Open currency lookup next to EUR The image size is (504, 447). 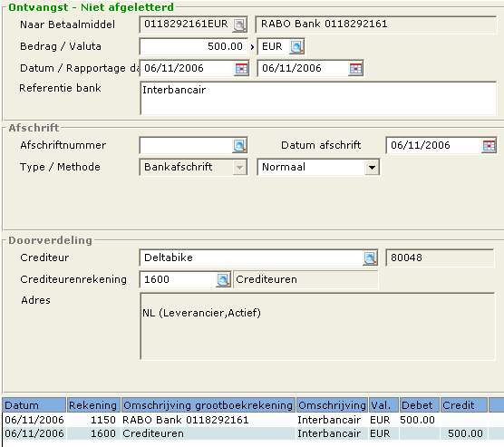296,46
